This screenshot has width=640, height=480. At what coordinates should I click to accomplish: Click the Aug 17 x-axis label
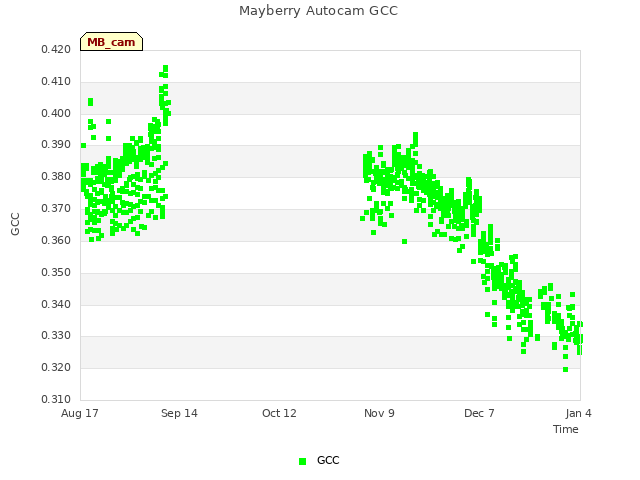(x=80, y=413)
